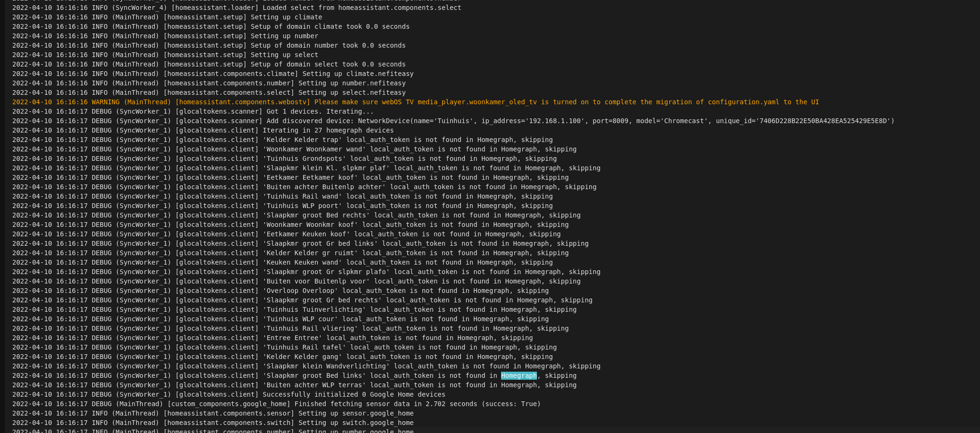Click the 'Tuinhuis Rail vliering' log entry

coord(290,329)
